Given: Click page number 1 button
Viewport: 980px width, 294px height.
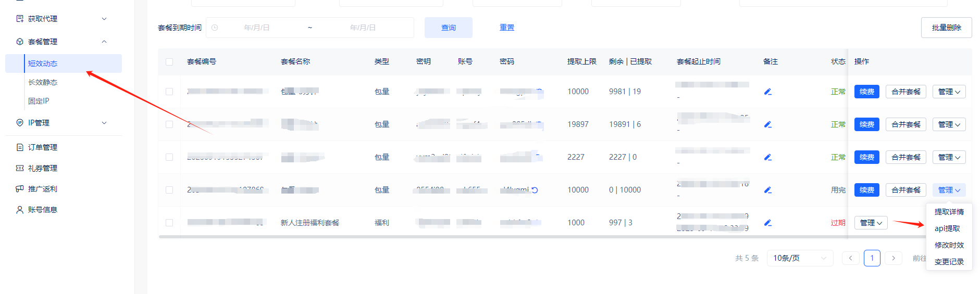Looking at the screenshot, I should 872,258.
